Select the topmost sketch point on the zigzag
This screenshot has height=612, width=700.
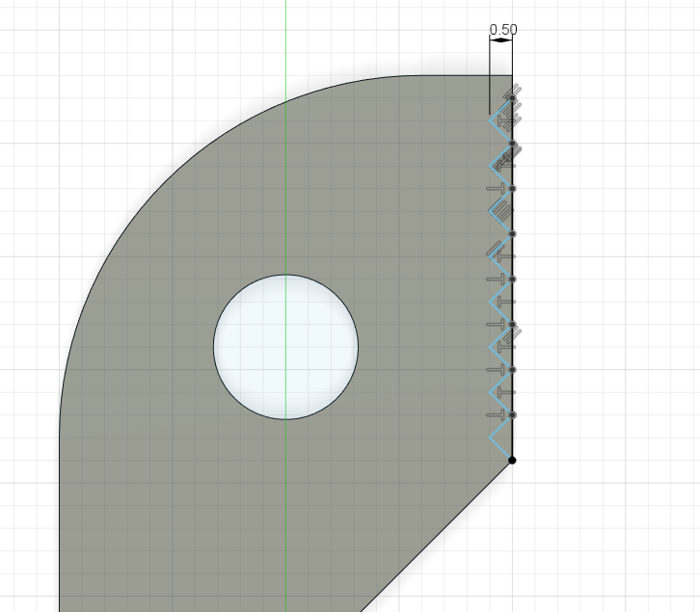tap(512, 97)
